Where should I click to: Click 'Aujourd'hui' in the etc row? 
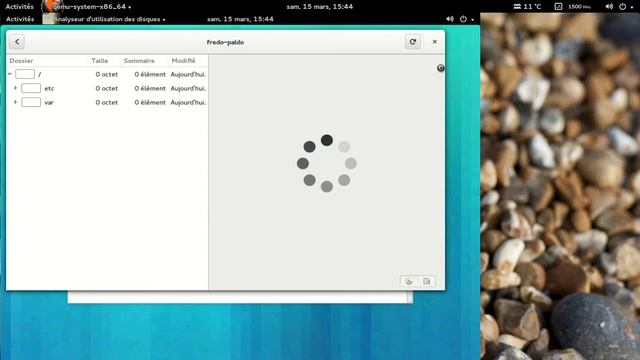[188, 88]
